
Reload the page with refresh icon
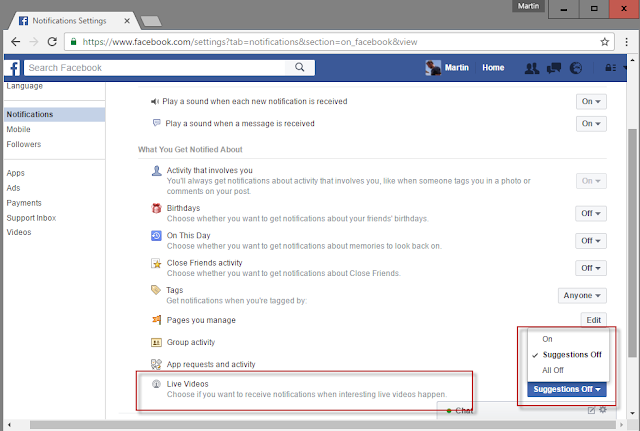pyautogui.click(x=52, y=42)
